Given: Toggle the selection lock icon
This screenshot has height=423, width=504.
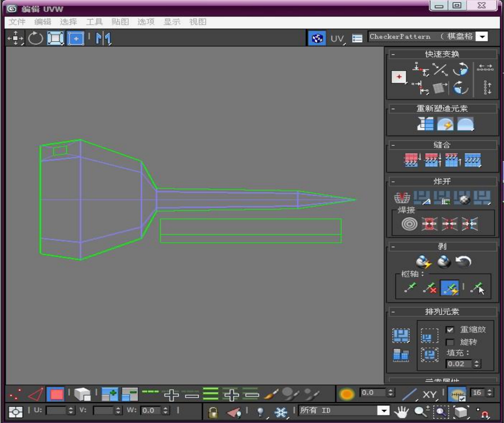Looking at the screenshot, I should pos(213,412).
